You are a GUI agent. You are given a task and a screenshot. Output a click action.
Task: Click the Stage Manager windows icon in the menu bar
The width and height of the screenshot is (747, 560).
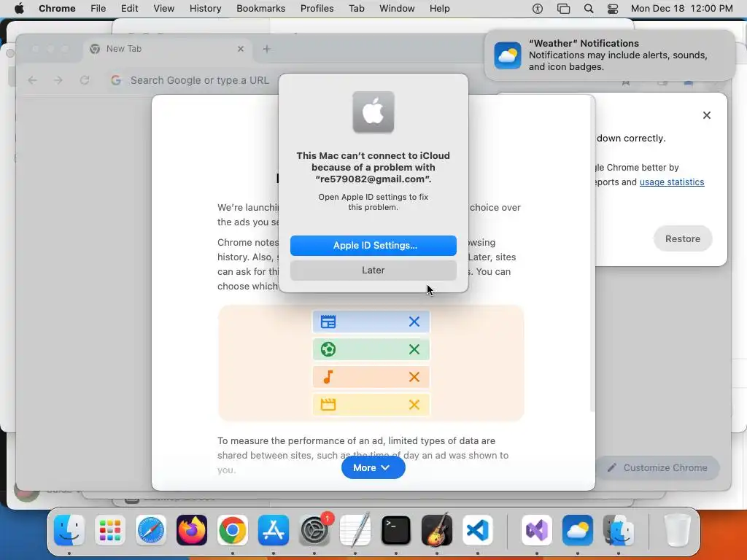[x=563, y=9]
